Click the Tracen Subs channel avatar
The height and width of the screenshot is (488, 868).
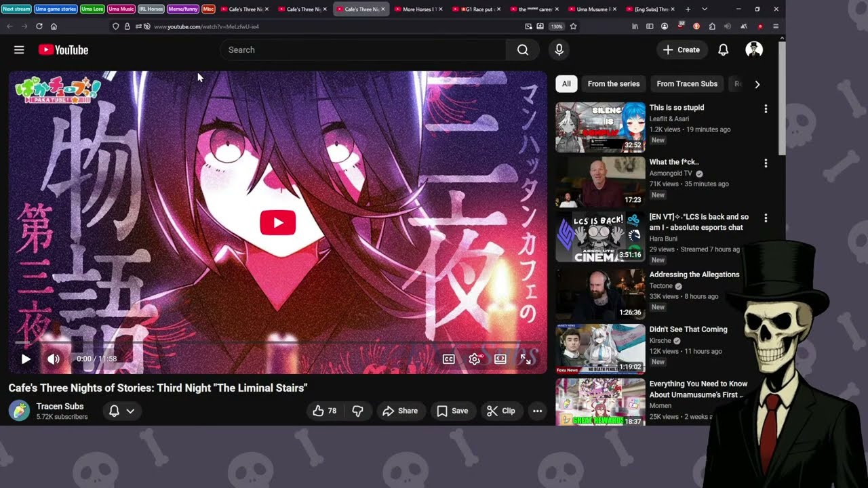click(x=19, y=411)
